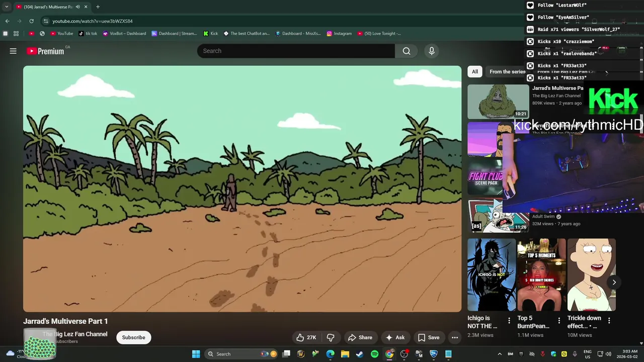The width and height of the screenshot is (644, 362).
Task: Open the 10:21 Jarrad's Multiverse suggested thumbnail
Action: click(x=498, y=102)
